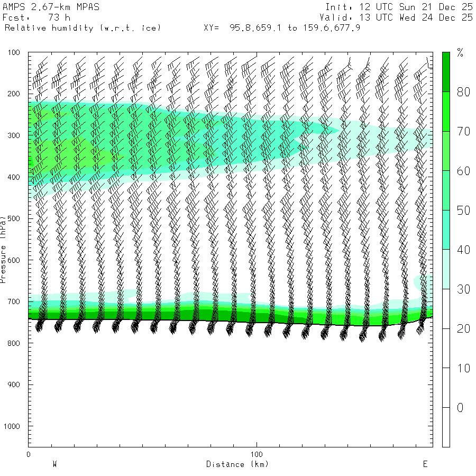Click the '%' colorbar unit label

tap(460, 53)
